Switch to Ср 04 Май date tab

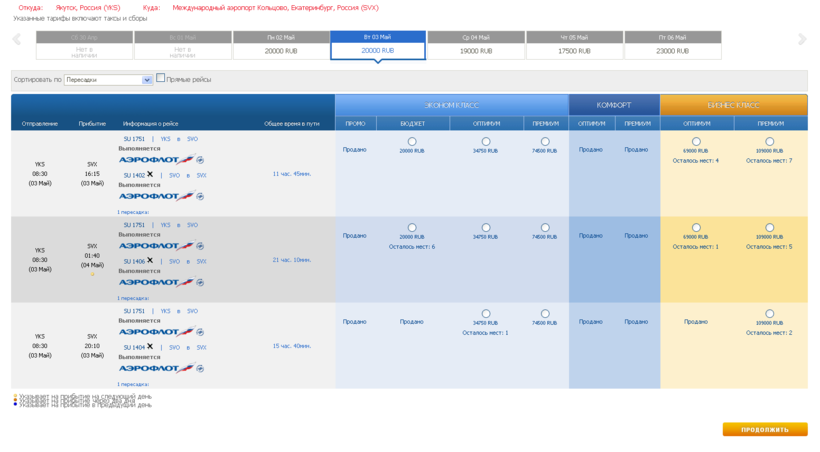point(476,44)
